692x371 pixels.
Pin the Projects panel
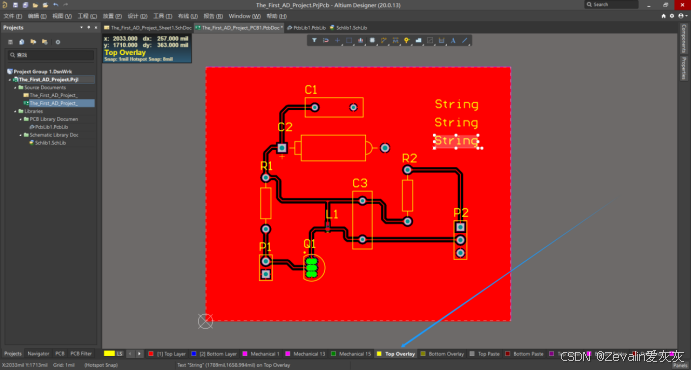click(89, 27)
